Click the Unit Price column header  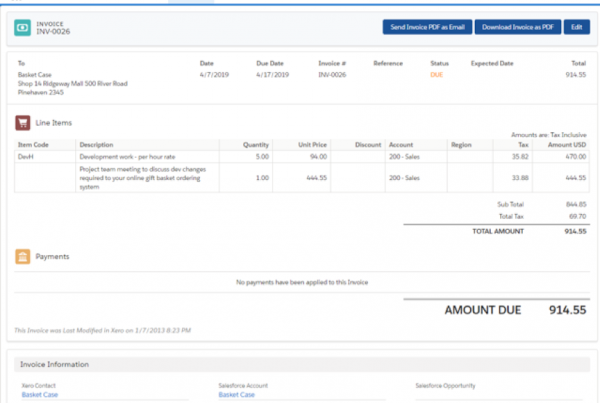click(312, 144)
